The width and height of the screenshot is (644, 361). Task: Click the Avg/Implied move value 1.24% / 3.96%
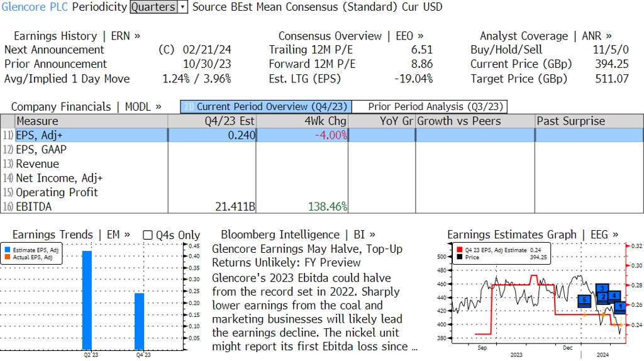197,79
